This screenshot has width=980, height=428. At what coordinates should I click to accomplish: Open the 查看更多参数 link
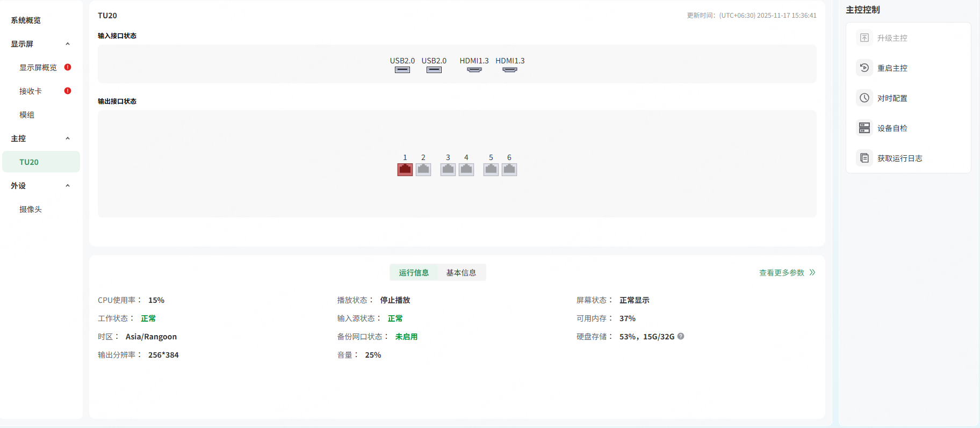pyautogui.click(x=787, y=273)
